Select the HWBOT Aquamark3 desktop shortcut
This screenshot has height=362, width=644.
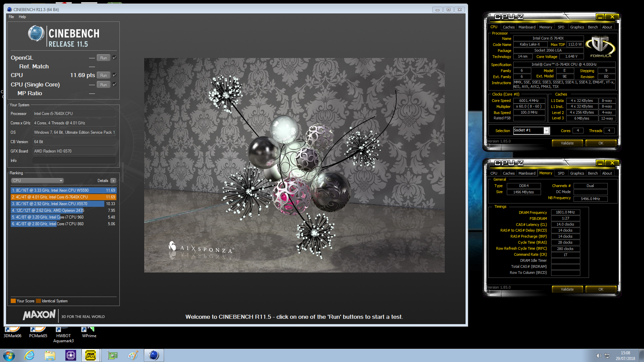pyautogui.click(x=63, y=335)
